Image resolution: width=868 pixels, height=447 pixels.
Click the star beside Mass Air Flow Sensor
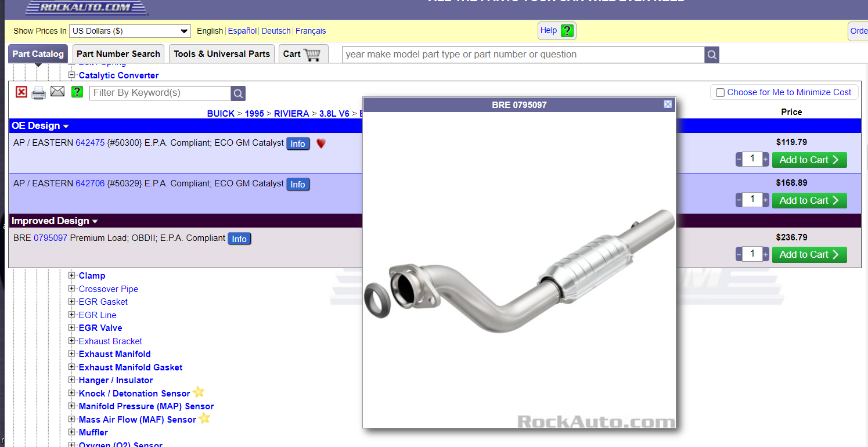(x=204, y=419)
